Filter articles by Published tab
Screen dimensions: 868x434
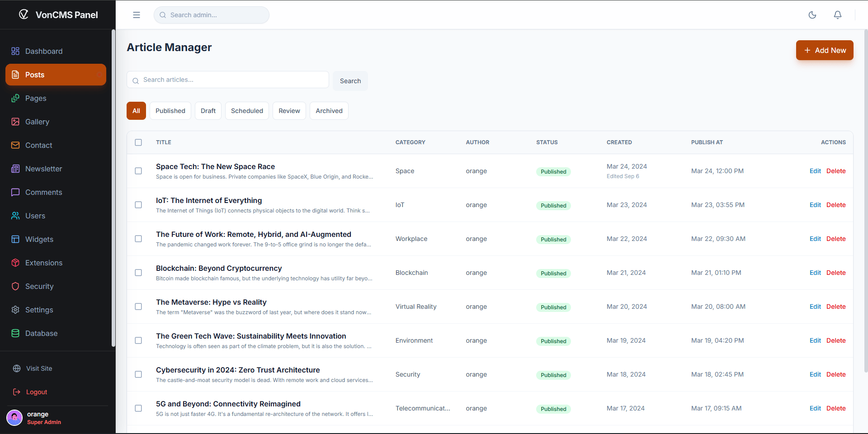(170, 111)
